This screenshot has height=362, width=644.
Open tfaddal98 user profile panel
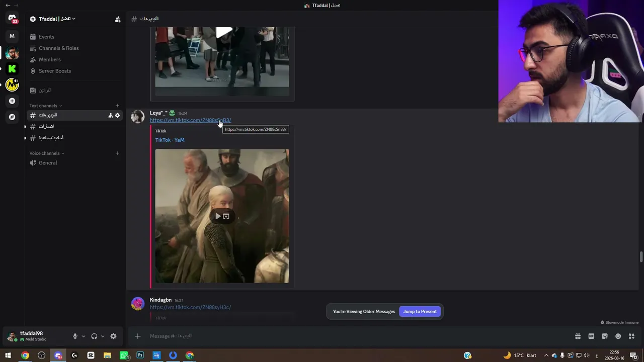(35, 336)
